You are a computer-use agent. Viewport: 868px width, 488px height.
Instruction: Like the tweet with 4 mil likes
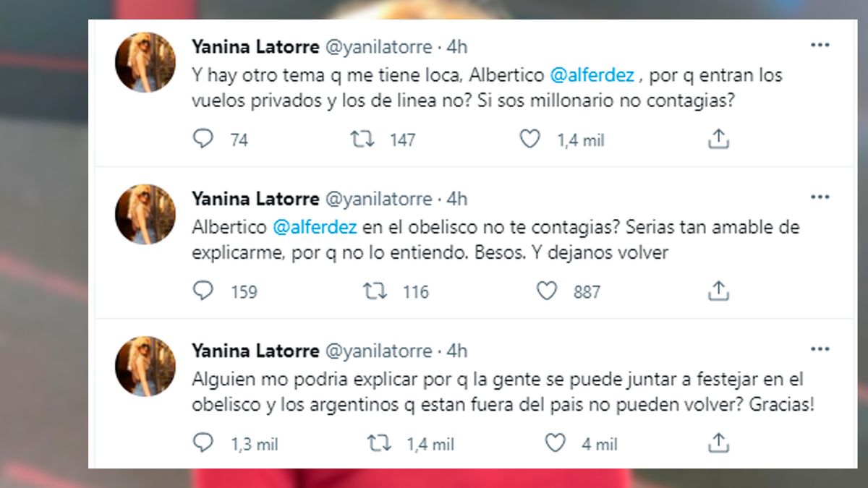555,442
